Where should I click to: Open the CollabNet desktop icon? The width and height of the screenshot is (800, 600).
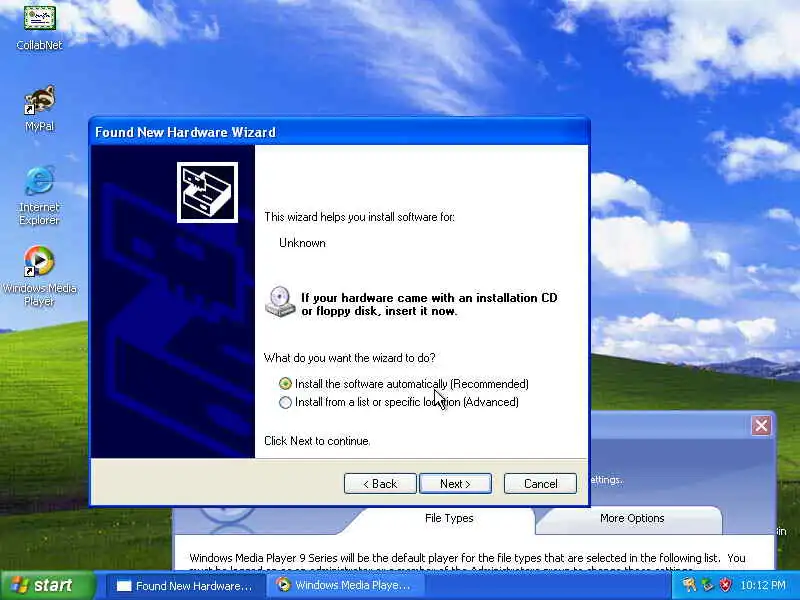pos(39,27)
